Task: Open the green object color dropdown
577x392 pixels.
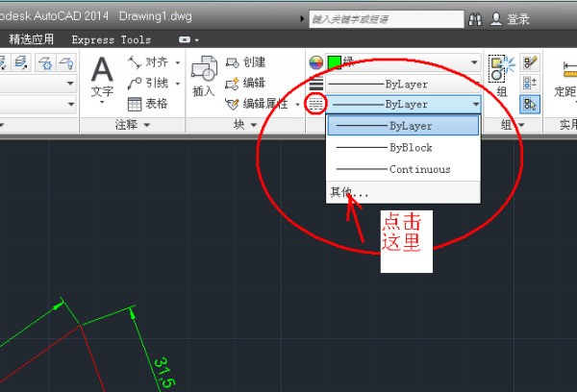Action: pyautogui.click(x=473, y=62)
